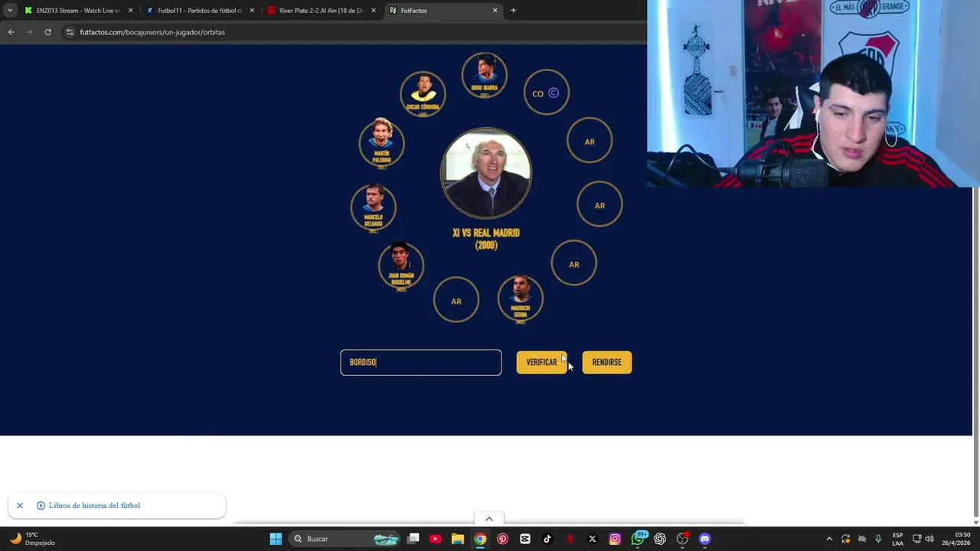Click the taskbar Buscar search box
This screenshot has height=551, width=980.
tap(346, 539)
